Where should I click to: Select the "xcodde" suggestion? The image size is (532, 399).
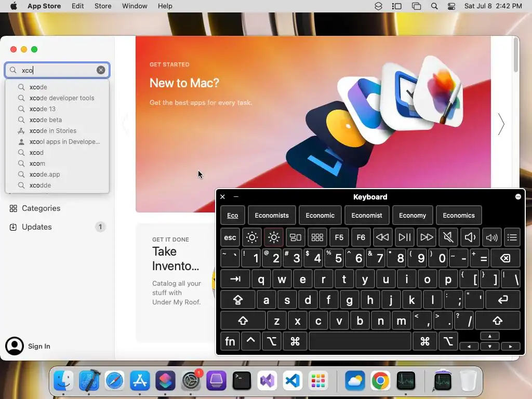point(57,185)
